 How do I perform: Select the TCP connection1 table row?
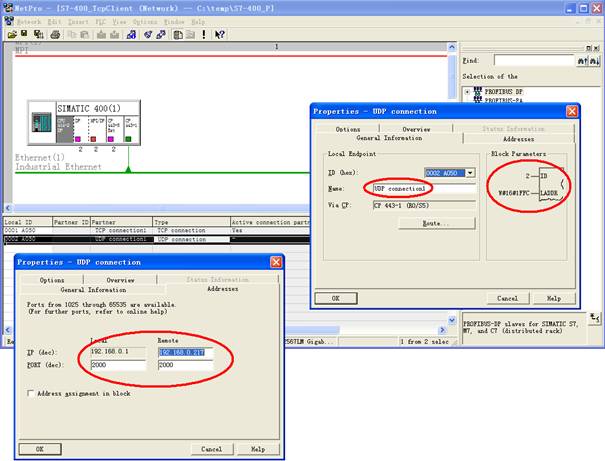[156, 230]
